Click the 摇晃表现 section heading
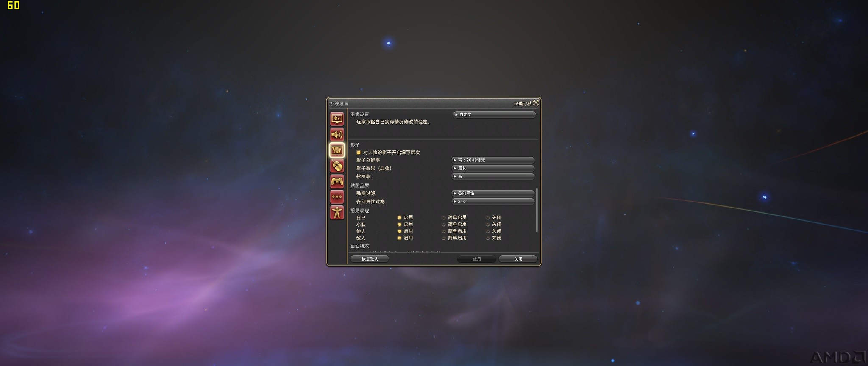This screenshot has width=868, height=366. 359,211
